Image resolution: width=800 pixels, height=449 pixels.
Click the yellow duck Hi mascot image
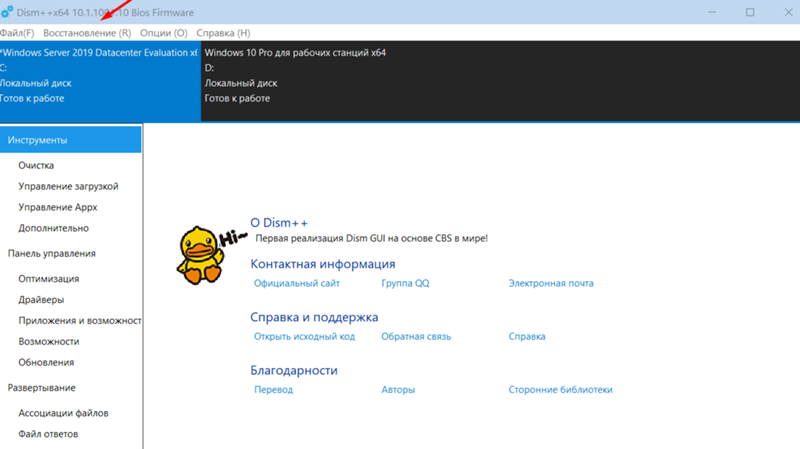point(211,255)
